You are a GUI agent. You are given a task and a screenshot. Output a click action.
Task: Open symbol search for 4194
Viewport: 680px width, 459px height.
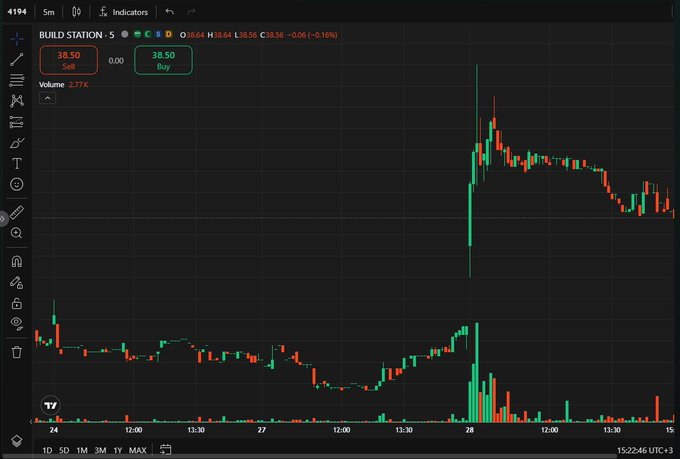(17, 12)
